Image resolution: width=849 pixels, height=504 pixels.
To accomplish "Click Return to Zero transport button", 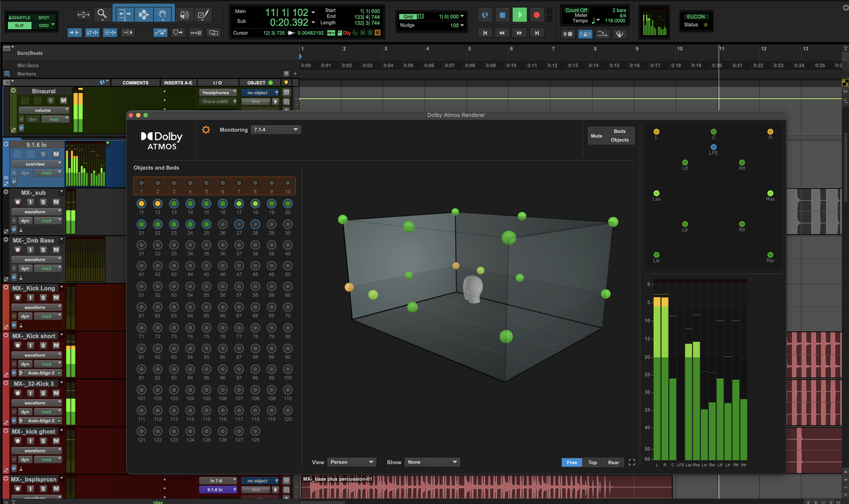I will [485, 33].
